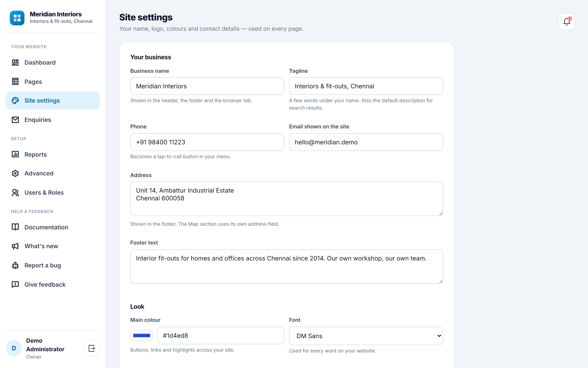
Task: Open Enquiries from the sidebar
Action: [x=53, y=120]
